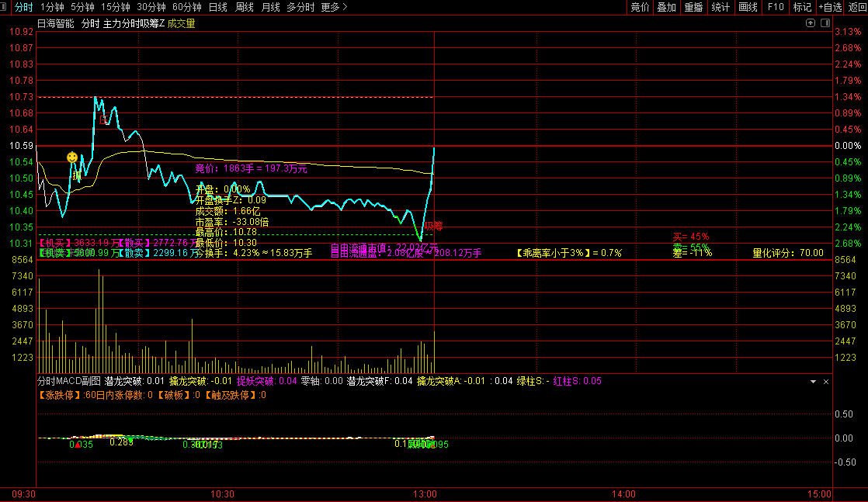Expand the 更多 more periods menu
Screen dimensions: 868x502
[x=334, y=7]
